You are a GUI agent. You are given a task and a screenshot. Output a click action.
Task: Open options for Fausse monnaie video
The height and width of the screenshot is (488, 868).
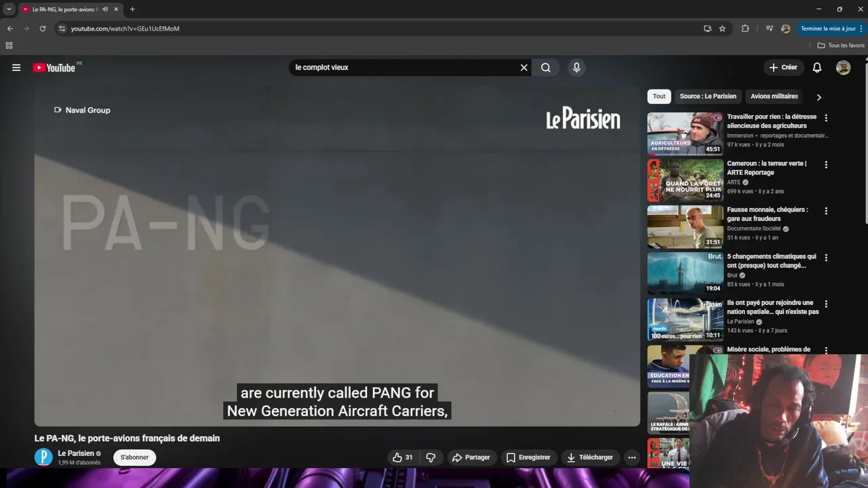coord(826,211)
